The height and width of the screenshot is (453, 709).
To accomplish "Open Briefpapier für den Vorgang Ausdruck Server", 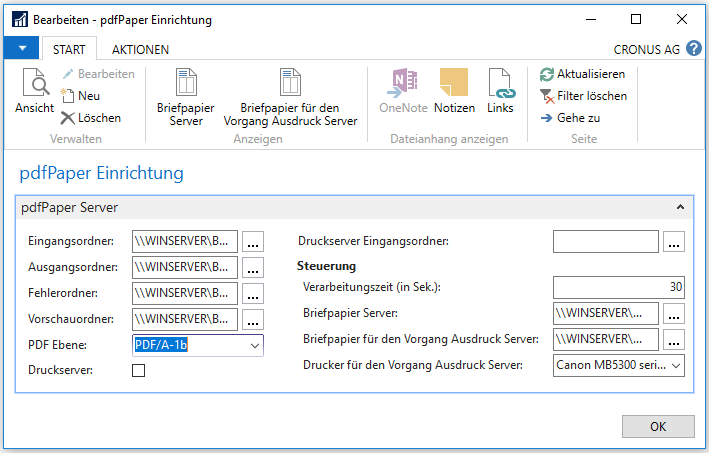I will [290, 82].
